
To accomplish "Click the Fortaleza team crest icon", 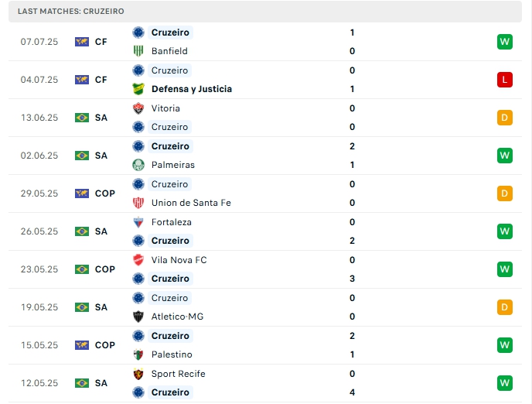I will click(x=138, y=222).
